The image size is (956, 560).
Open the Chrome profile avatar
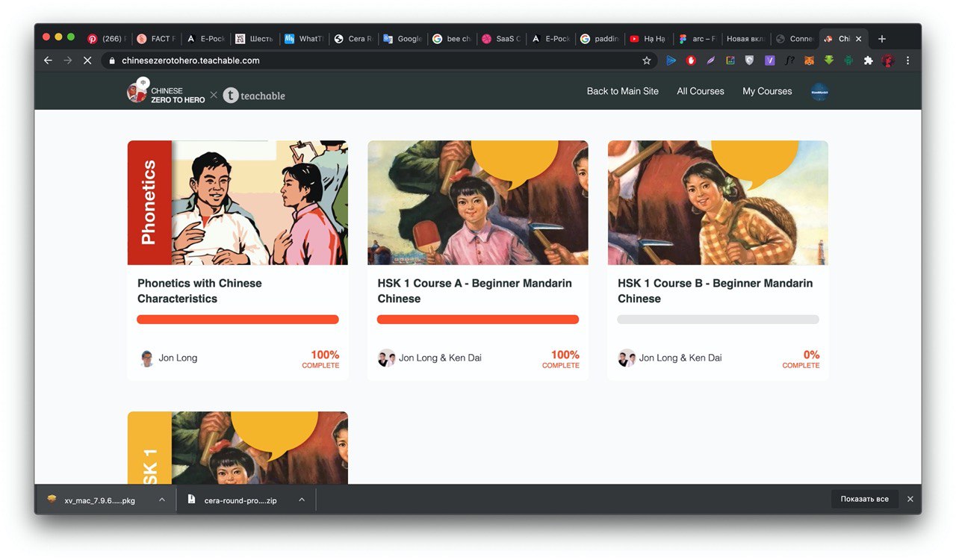(x=888, y=60)
